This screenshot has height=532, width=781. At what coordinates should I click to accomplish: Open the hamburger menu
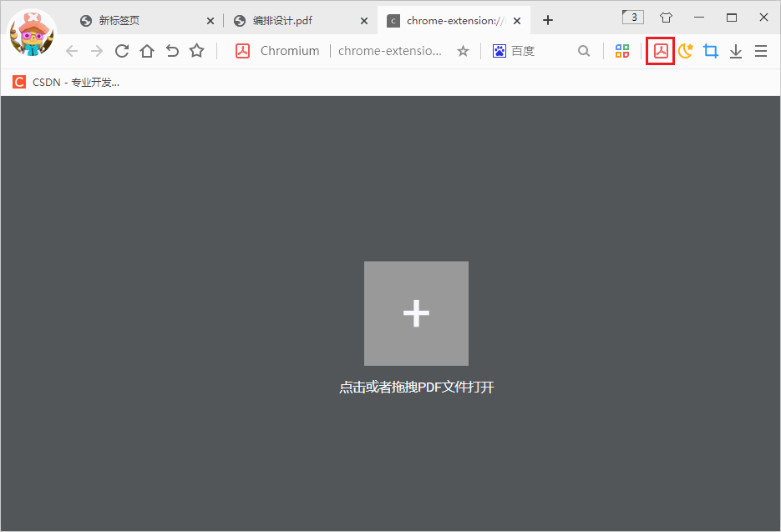761,51
